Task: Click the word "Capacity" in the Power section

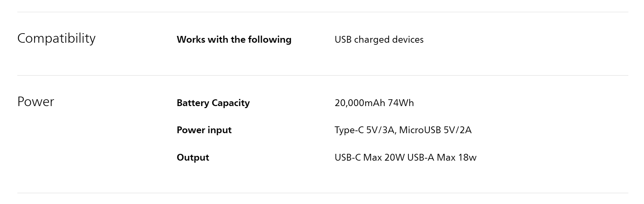Action: [231, 103]
